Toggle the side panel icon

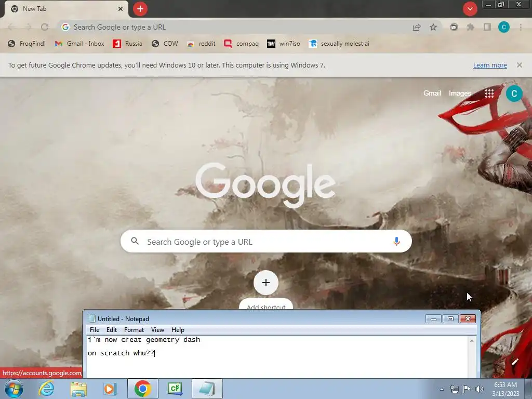point(487,27)
